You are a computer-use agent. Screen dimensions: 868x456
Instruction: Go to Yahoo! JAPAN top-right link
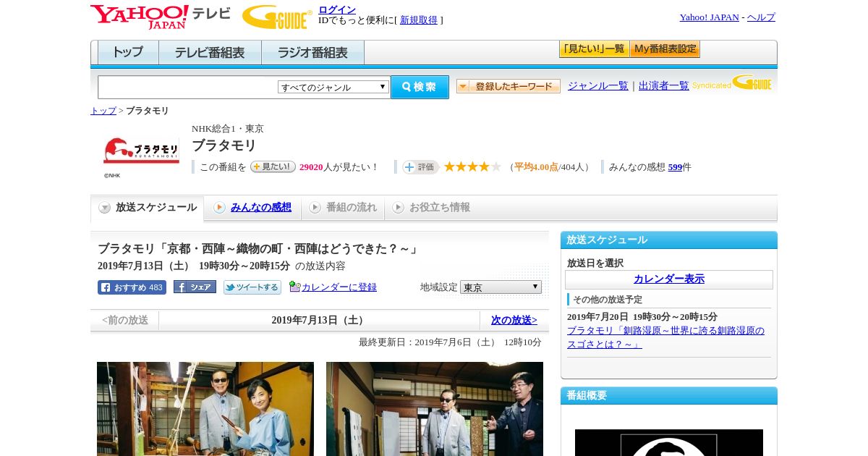point(709,17)
